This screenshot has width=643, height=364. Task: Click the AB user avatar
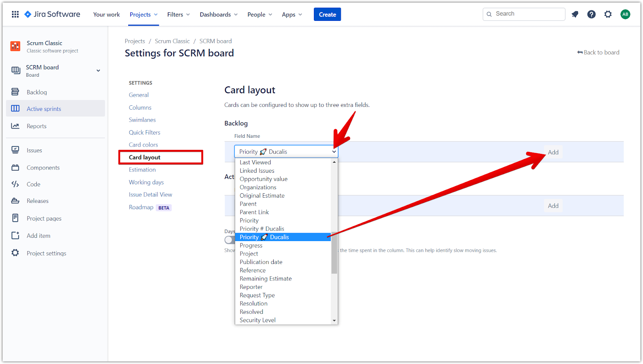pyautogui.click(x=625, y=14)
